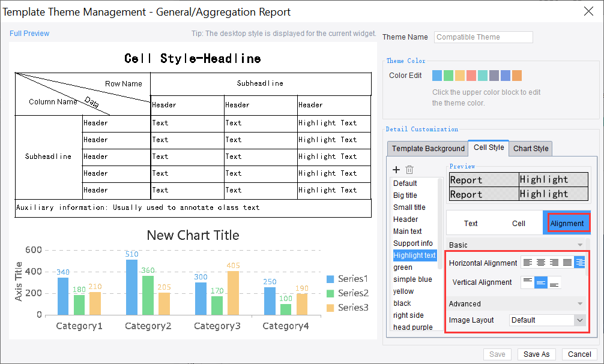The height and width of the screenshot is (364, 604).
Task: Set horizontal alignment to center
Action: tap(541, 263)
